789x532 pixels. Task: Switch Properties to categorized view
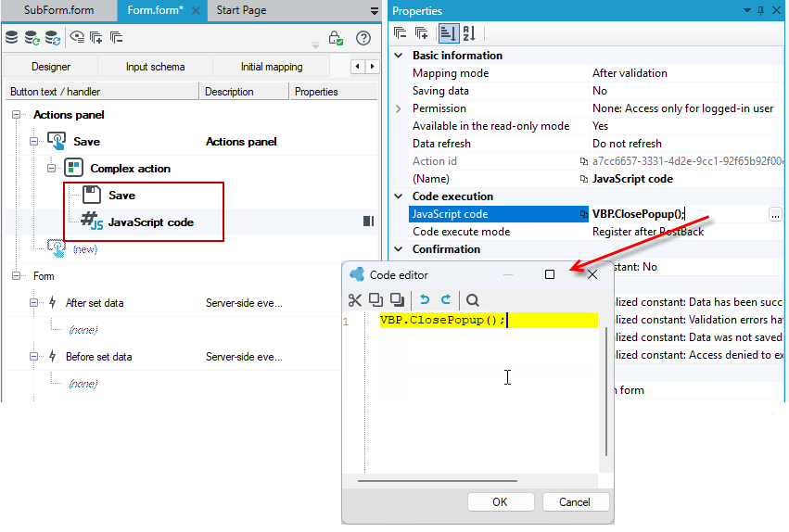pos(449,33)
